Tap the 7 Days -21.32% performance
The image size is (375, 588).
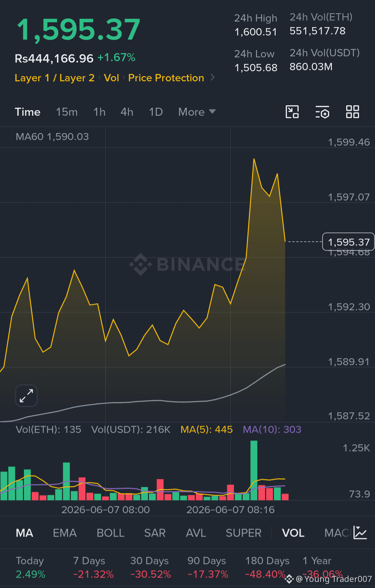tap(93, 568)
